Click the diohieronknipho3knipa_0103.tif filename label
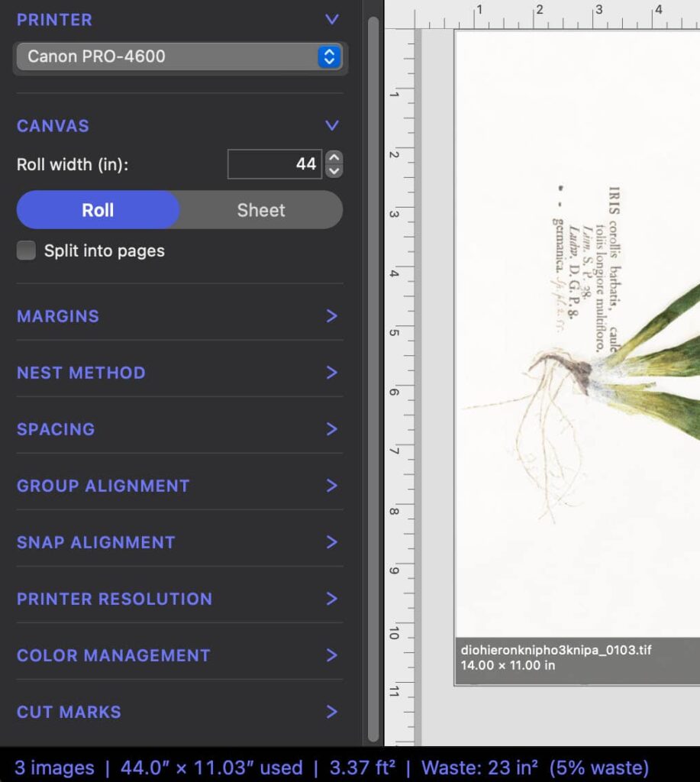 556,650
